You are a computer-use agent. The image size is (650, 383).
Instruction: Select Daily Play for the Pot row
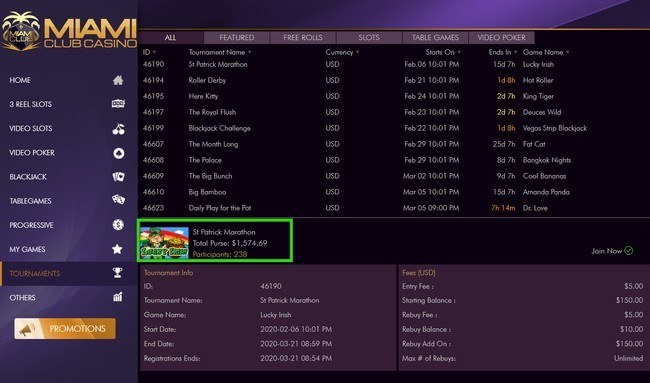394,208
